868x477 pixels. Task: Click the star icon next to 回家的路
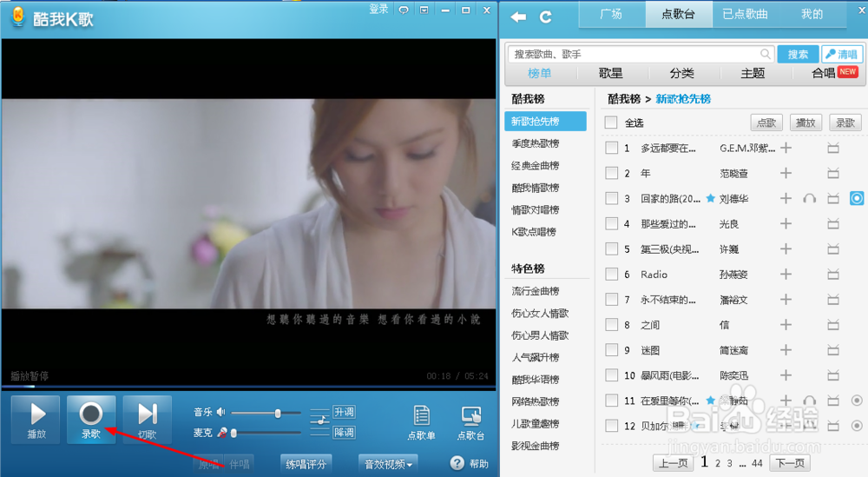(711, 198)
